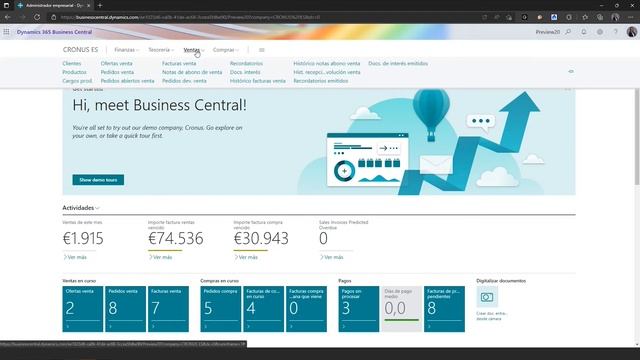640x360 pixels.
Task: Reload the page with the refresh icon
Action: [37, 17]
